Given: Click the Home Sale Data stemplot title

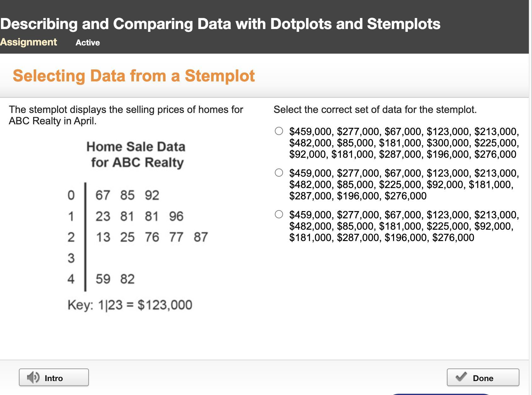Looking at the screenshot, I should (136, 155).
